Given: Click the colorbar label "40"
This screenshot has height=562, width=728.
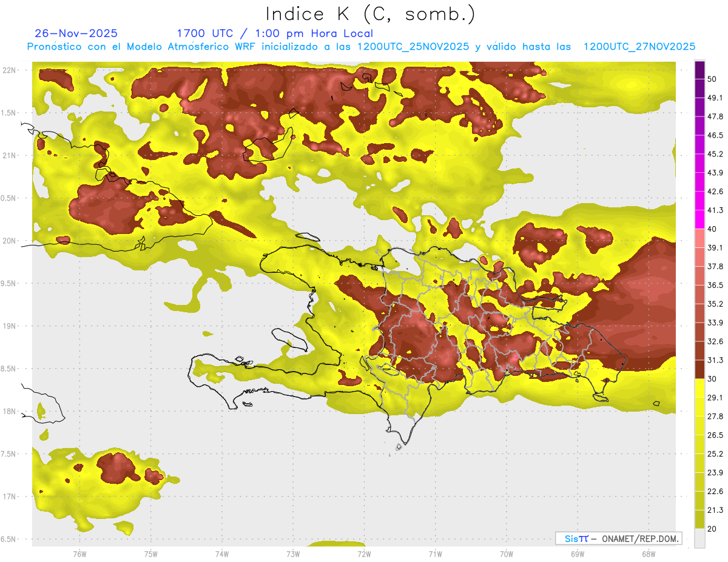Looking at the screenshot, I should 713,229.
